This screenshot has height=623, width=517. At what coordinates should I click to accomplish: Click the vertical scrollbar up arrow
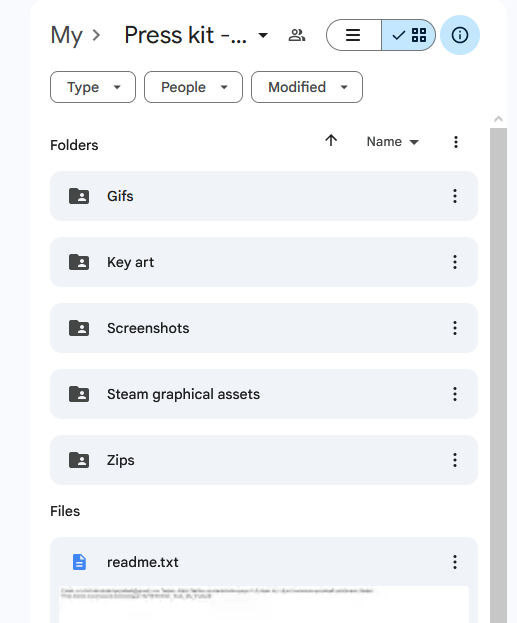pyautogui.click(x=498, y=119)
